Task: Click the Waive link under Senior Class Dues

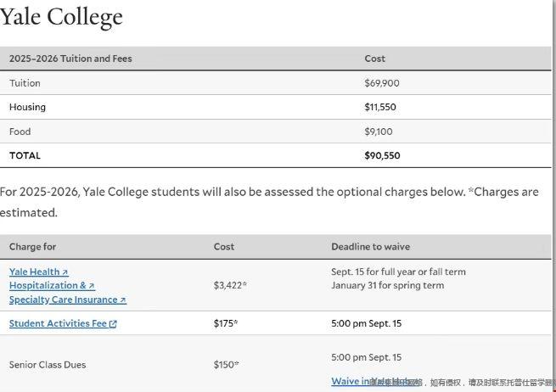Action: click(345, 382)
